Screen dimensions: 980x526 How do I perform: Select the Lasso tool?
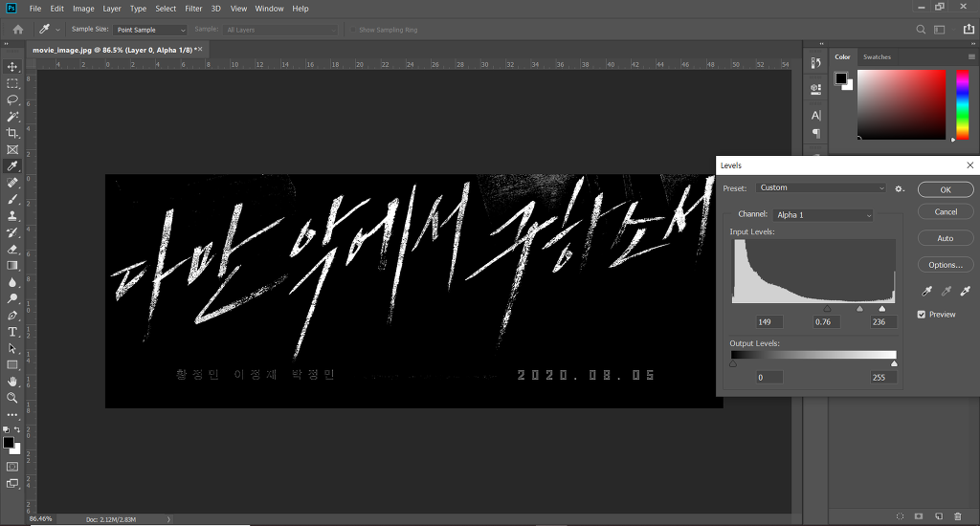[x=11, y=100]
